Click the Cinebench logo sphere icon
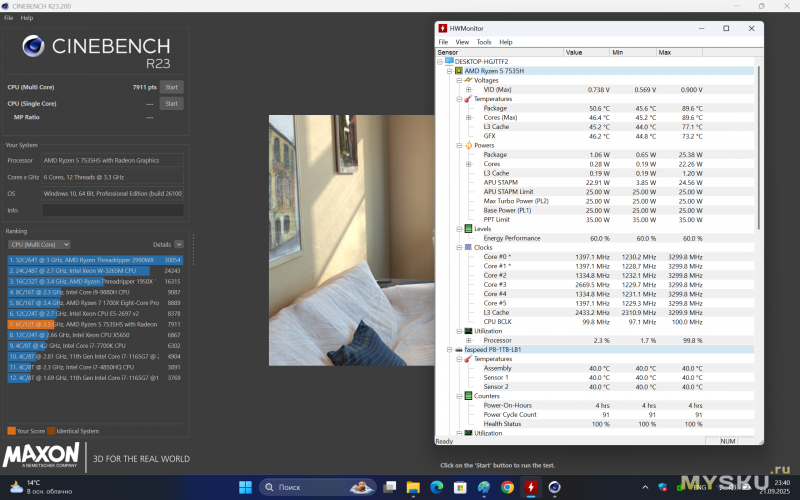 coord(33,46)
